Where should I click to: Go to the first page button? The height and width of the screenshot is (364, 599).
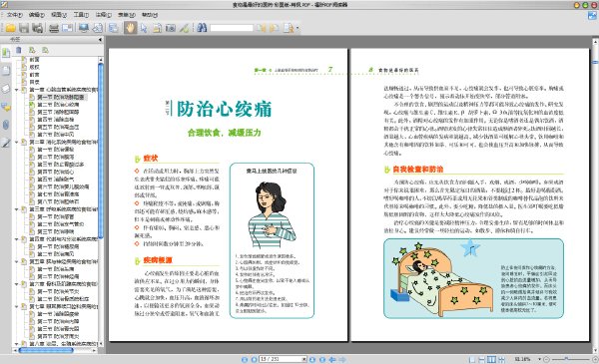245,359
